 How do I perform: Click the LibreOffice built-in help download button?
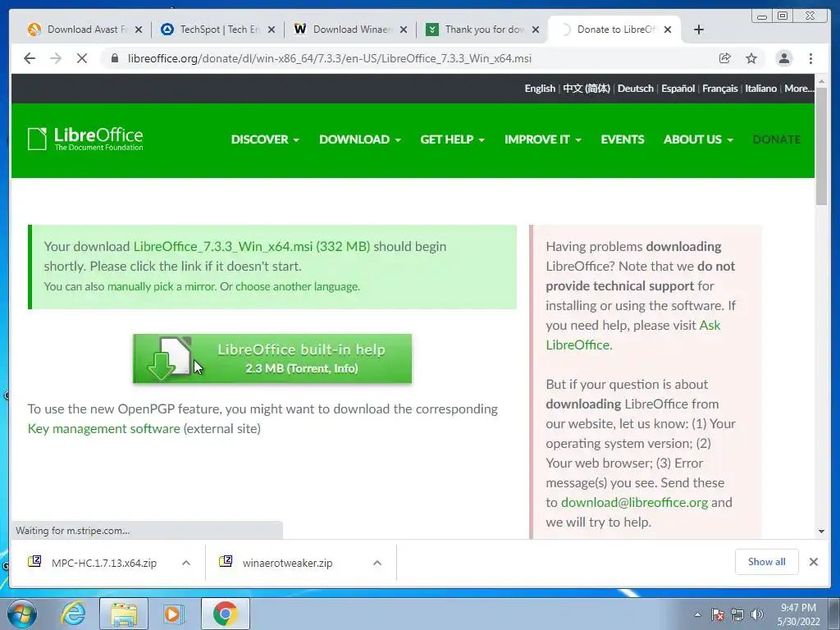(272, 358)
